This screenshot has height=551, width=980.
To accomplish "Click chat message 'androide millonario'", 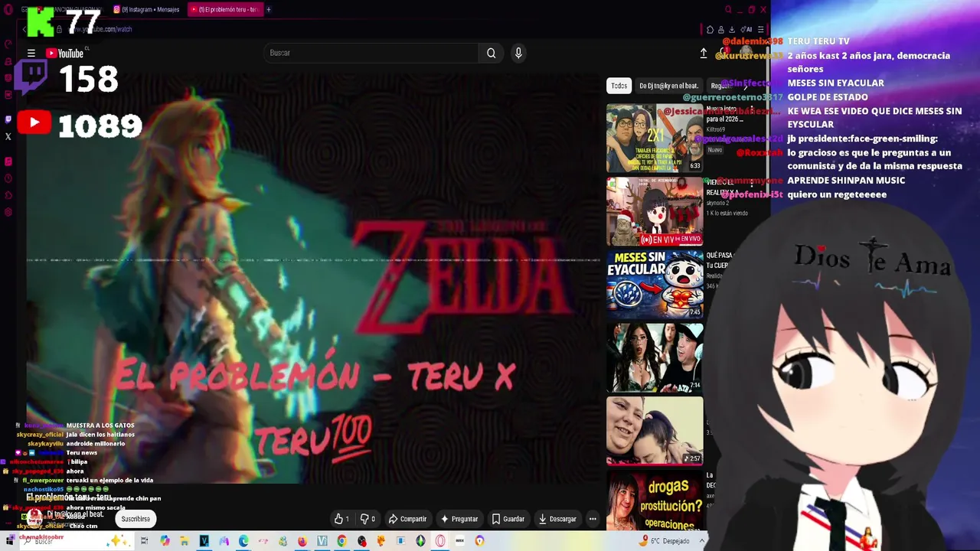I will (x=96, y=444).
